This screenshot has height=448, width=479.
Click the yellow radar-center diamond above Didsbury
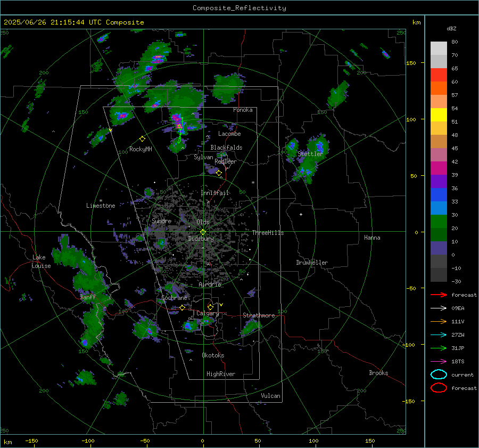[203, 232]
